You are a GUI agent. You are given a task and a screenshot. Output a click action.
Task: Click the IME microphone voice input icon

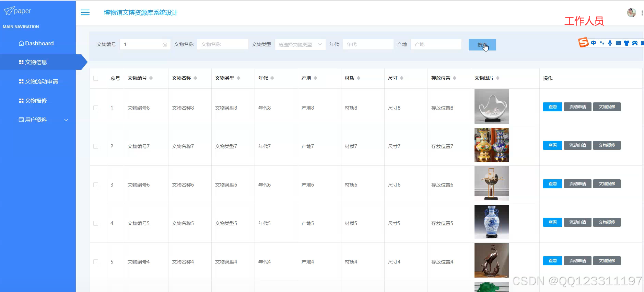click(x=610, y=43)
